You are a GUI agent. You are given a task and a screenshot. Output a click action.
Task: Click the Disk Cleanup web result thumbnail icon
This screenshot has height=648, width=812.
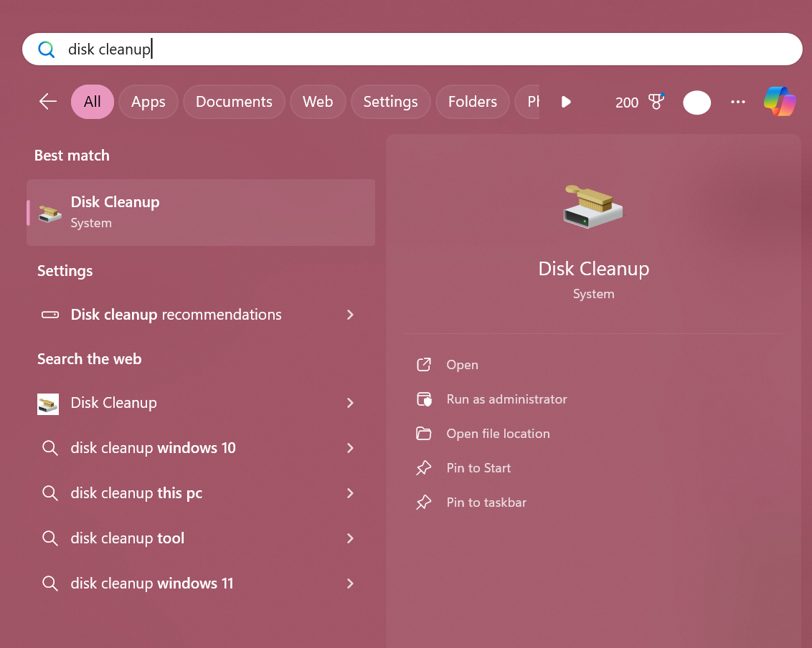[47, 404]
